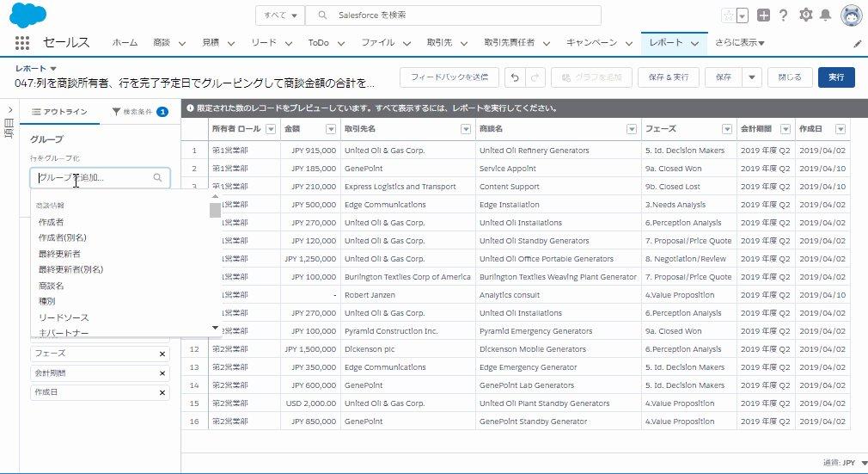This screenshot has height=474, width=868.
Task: Open the ToDo tab
Action: pyautogui.click(x=318, y=43)
